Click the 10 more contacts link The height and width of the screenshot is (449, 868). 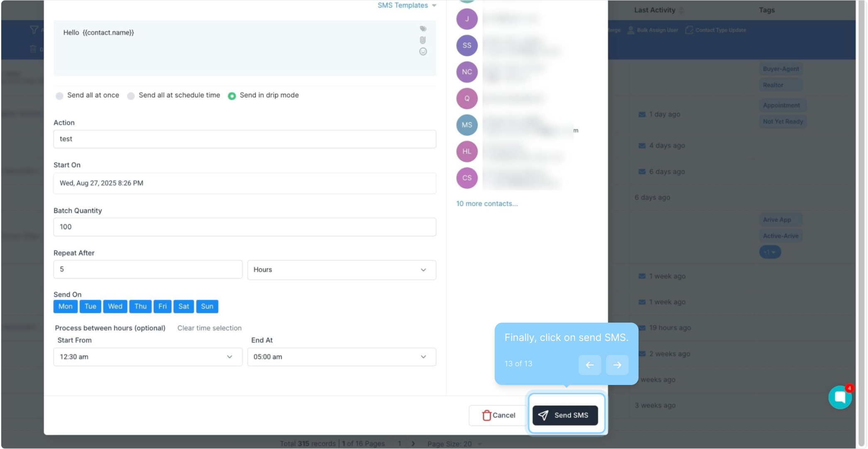click(487, 204)
